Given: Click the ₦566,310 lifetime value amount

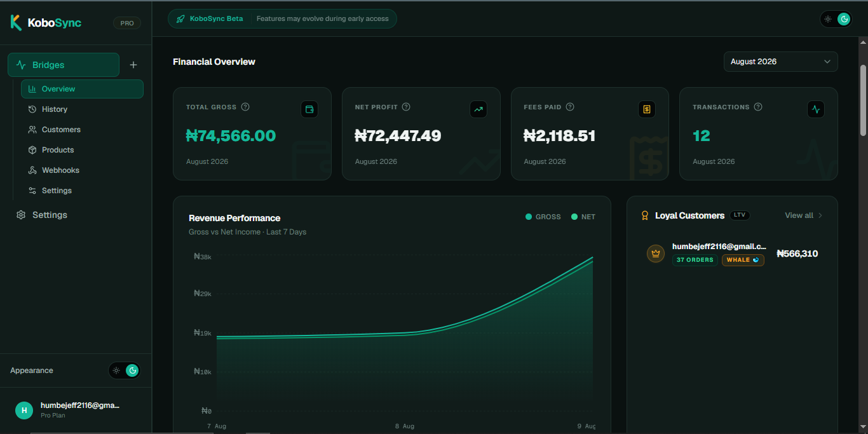Looking at the screenshot, I should [797, 254].
